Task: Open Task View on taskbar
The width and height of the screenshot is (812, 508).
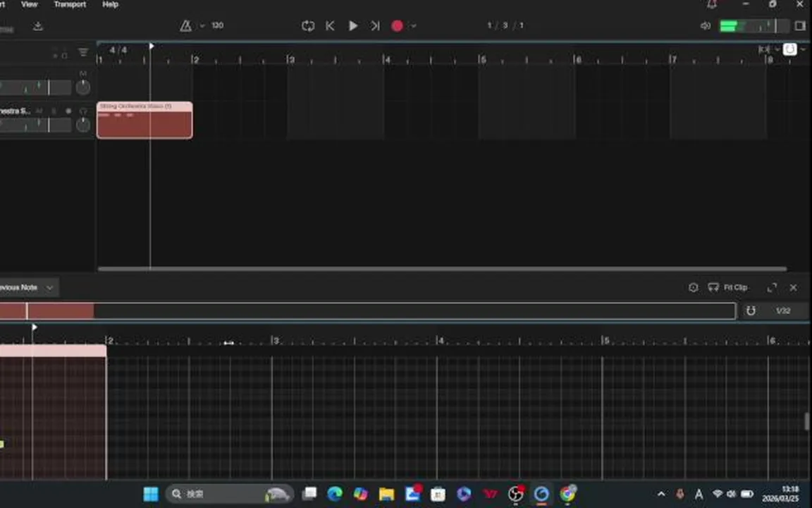Action: tap(309, 493)
